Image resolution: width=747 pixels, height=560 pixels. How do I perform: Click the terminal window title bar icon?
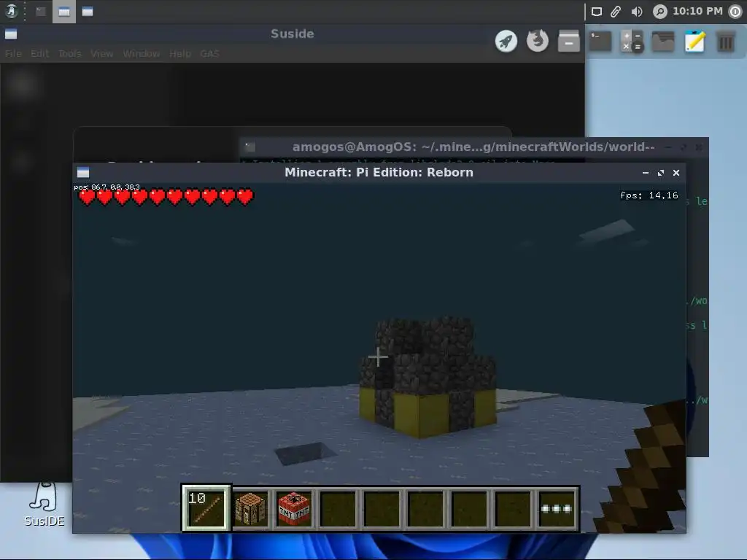(250, 147)
